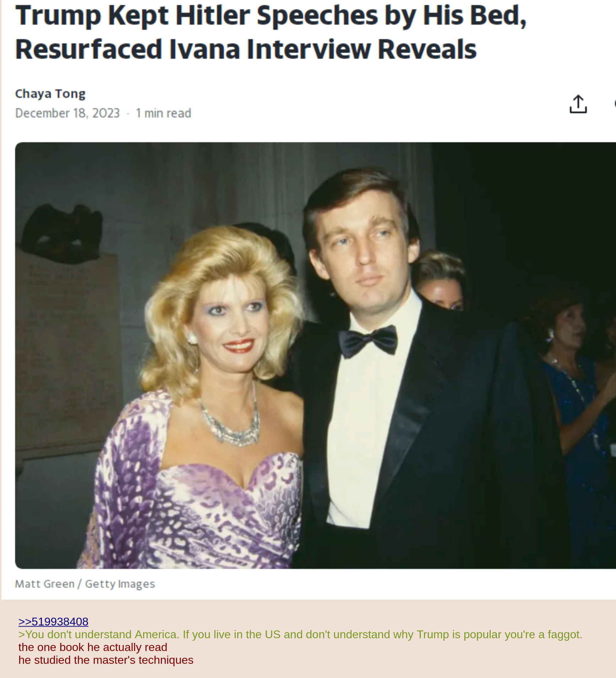The image size is (616, 678).
Task: Click headline line 'Trump Kept Hitler Speeches by His Bed,'
Action: [271, 16]
